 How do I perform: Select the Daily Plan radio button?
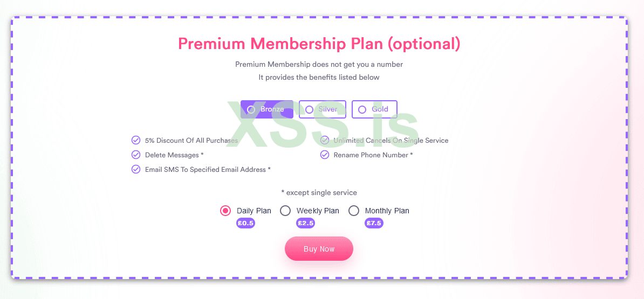225,211
